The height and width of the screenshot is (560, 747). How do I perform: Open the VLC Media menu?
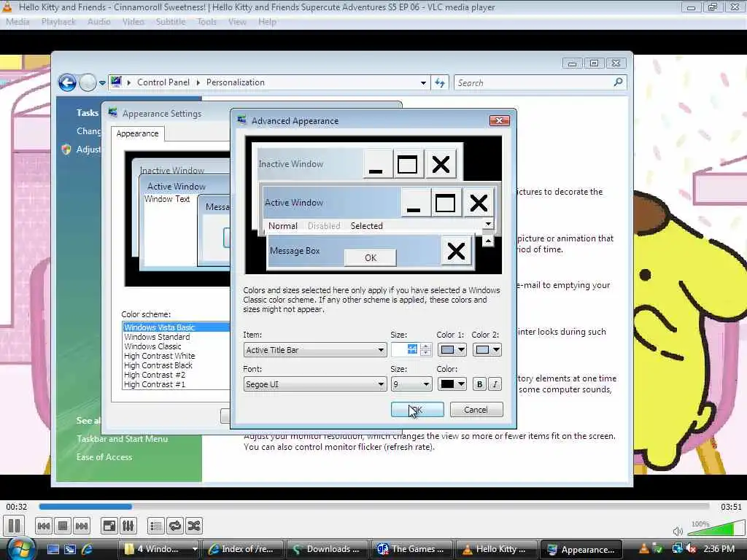pyautogui.click(x=18, y=22)
